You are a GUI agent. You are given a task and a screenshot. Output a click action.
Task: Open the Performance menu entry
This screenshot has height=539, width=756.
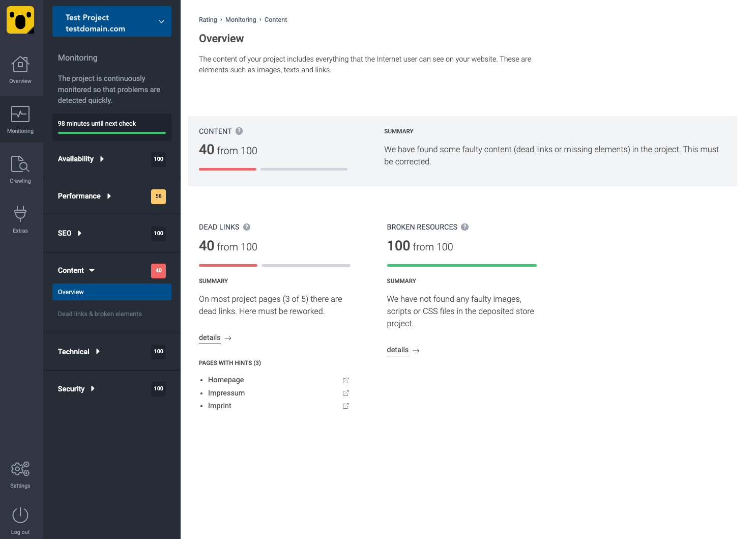pyautogui.click(x=79, y=196)
